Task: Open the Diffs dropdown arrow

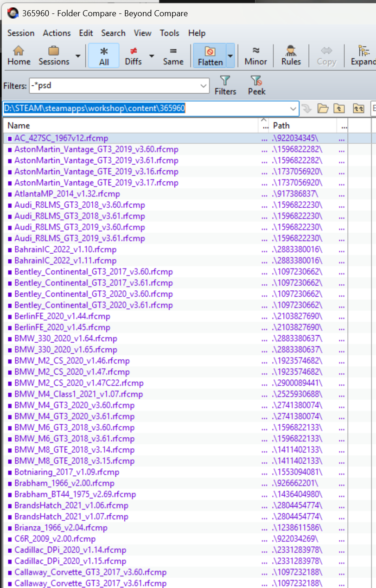Action: click(151, 56)
